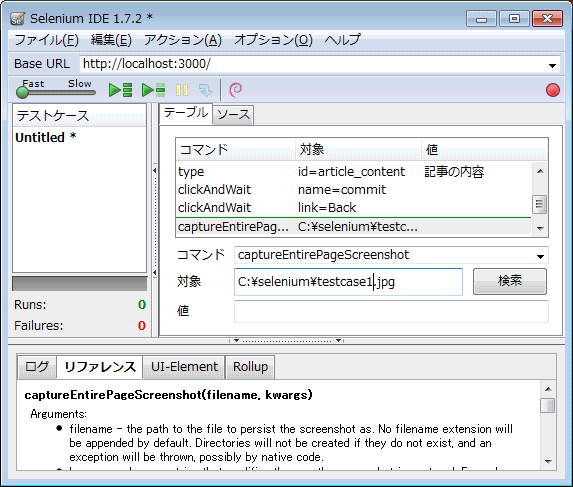Click the step icon in toolbar

coord(205,90)
